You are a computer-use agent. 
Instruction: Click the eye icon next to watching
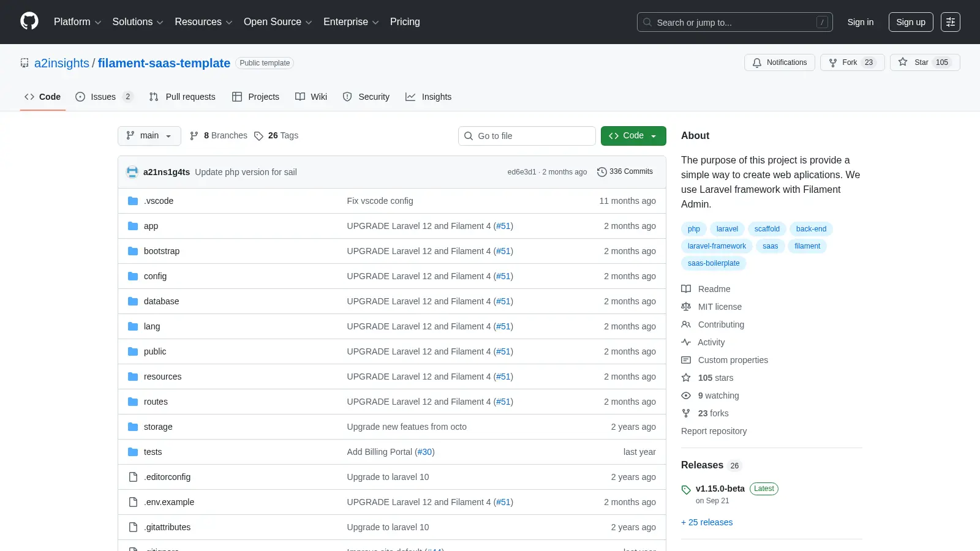click(686, 395)
